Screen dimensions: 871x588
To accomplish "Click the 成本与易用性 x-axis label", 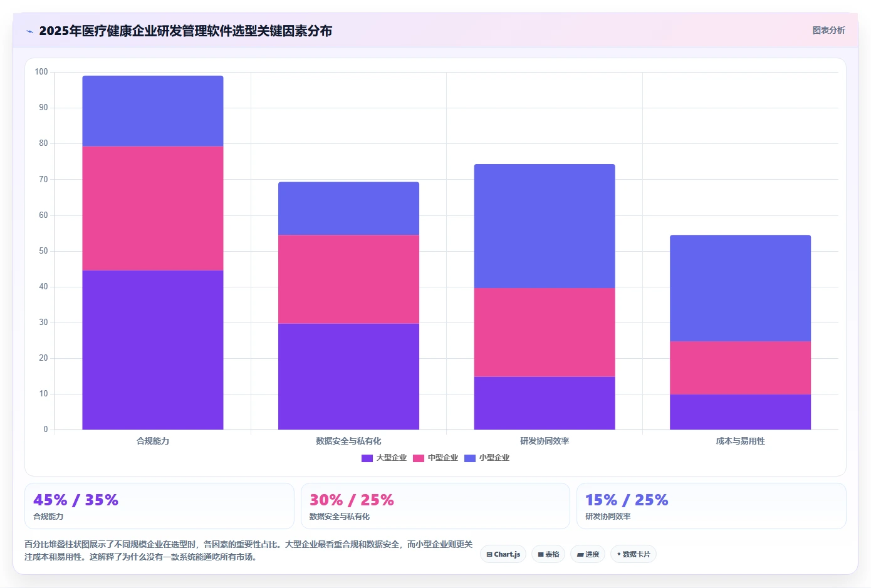I will (740, 441).
